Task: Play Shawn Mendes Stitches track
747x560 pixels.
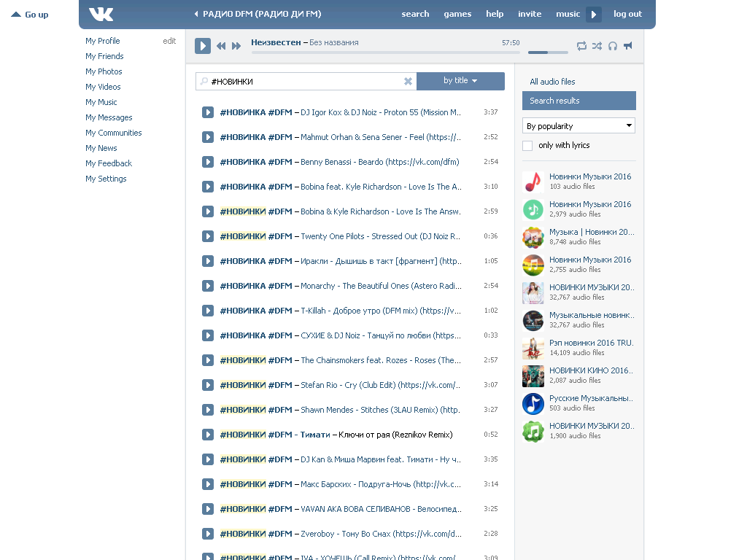Action: point(208,410)
